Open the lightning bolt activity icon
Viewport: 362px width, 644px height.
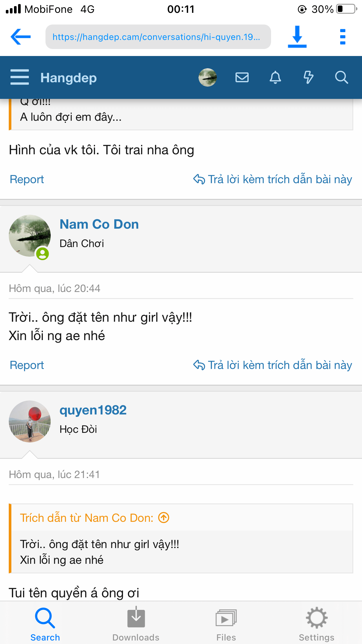pos(308,77)
